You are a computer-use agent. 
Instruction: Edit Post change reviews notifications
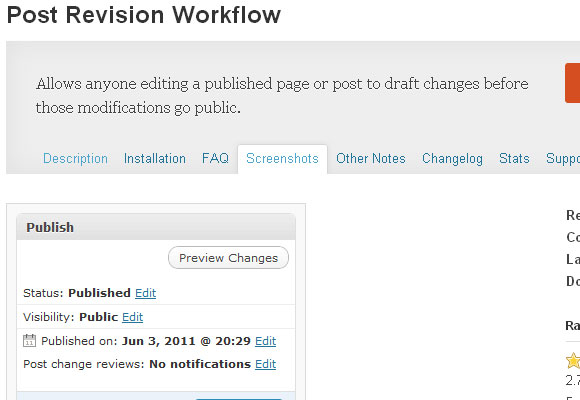[266, 364]
